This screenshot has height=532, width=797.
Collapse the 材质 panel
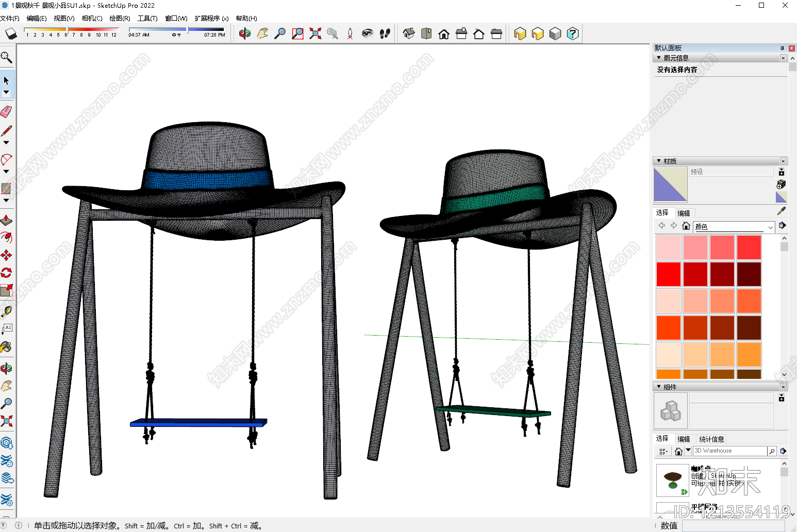(659, 161)
